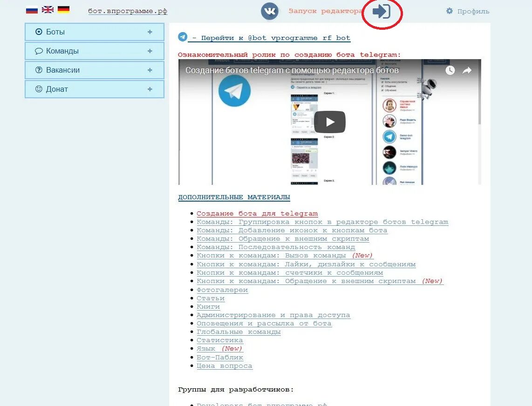Open Кнопки к командам: Вызов команды

285,256
